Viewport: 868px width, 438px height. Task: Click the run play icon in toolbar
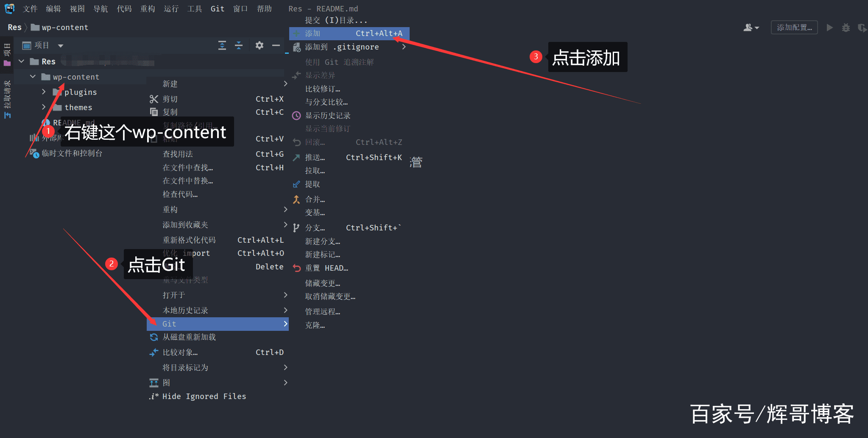(x=829, y=28)
